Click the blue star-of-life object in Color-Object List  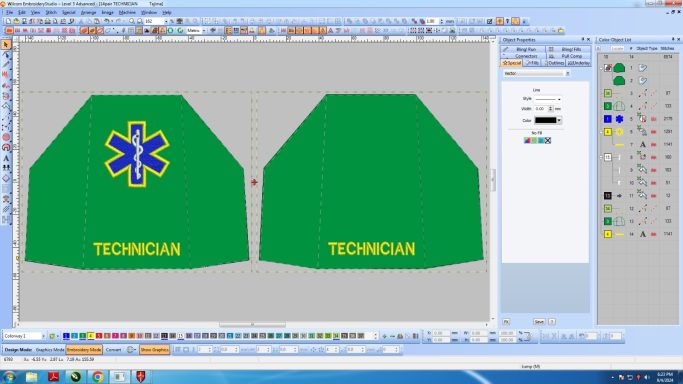[619, 119]
